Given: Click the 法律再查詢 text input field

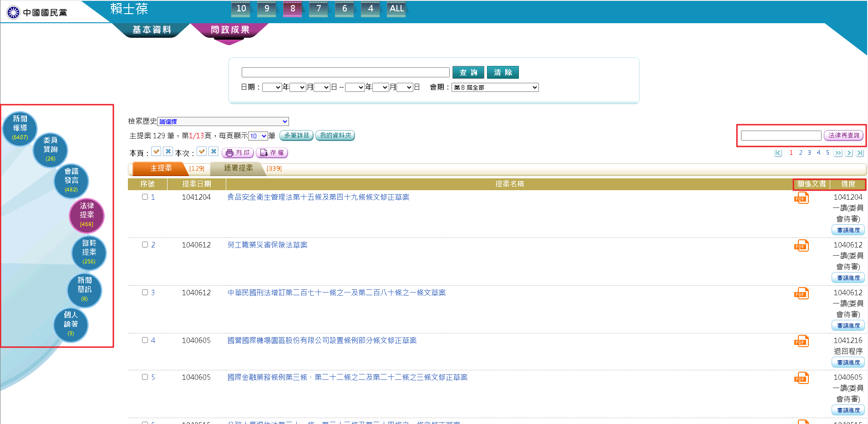Looking at the screenshot, I should pyautogui.click(x=781, y=136).
